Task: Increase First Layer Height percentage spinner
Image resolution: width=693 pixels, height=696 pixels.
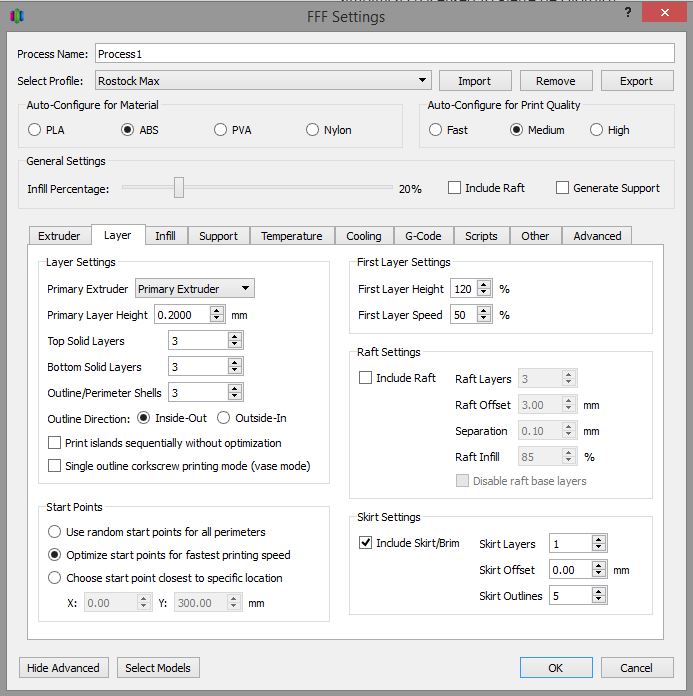Action: (x=484, y=285)
